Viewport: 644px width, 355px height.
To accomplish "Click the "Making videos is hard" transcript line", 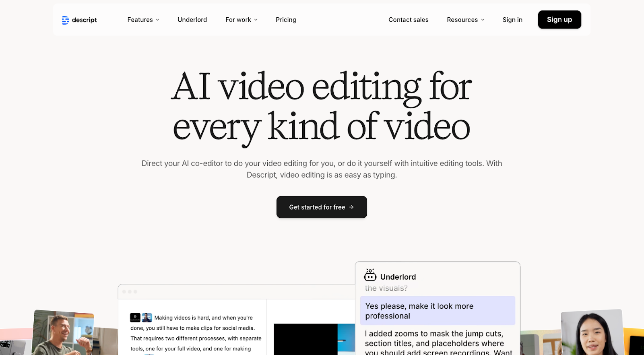I will [204, 318].
